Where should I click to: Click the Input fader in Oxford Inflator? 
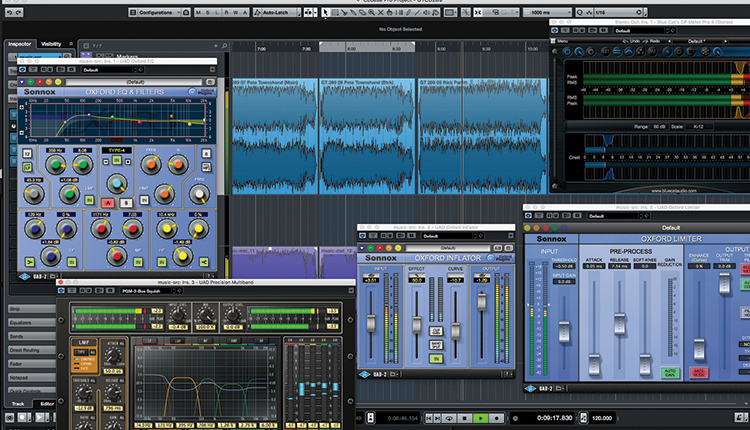tap(371, 323)
